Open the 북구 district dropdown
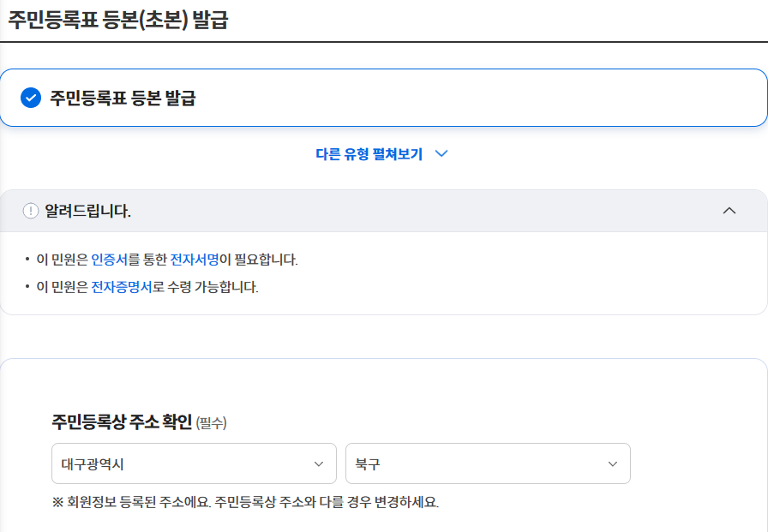Screen dimensions: 768x532 pyautogui.click(x=488, y=463)
